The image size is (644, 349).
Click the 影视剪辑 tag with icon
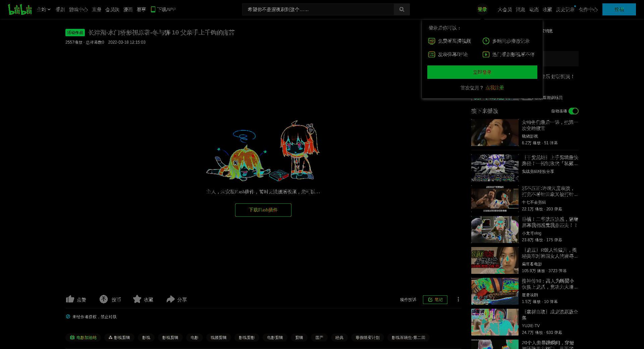tap(119, 338)
